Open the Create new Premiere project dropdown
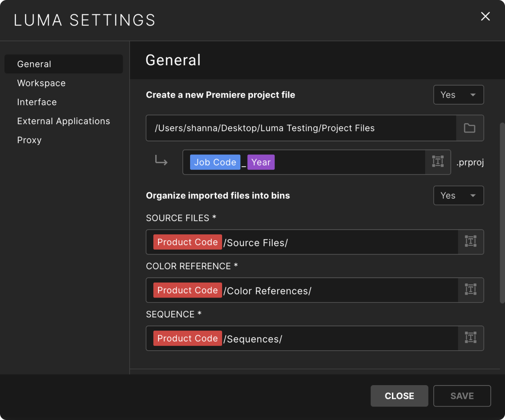Viewport: 505px width, 420px height. click(x=458, y=94)
